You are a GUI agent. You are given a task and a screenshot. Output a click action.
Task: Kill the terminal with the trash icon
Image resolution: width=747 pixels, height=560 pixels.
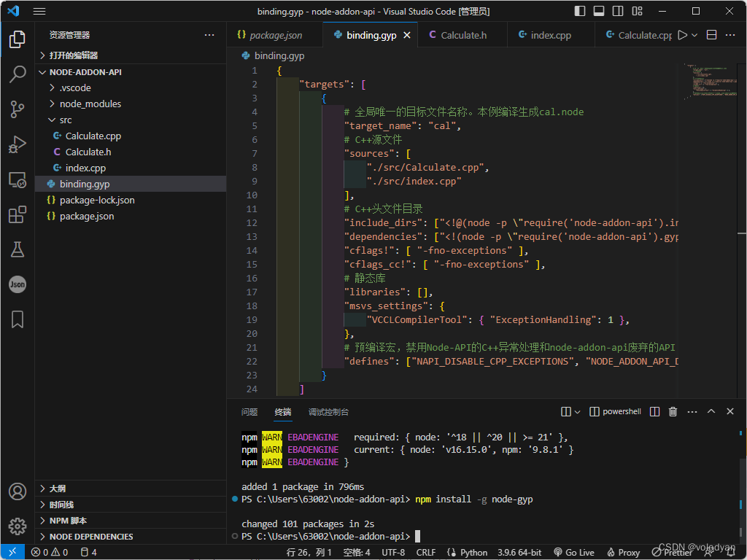click(x=672, y=411)
